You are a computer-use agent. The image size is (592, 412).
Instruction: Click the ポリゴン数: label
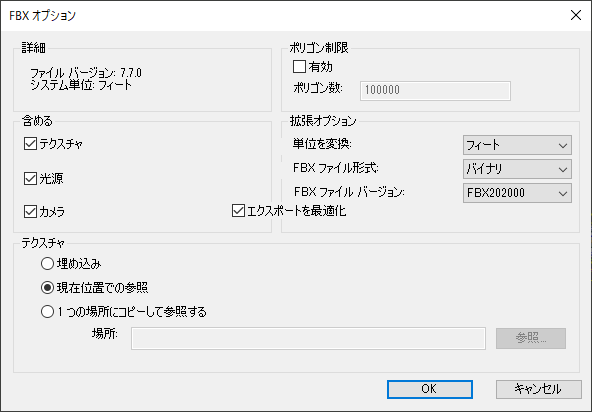318,88
